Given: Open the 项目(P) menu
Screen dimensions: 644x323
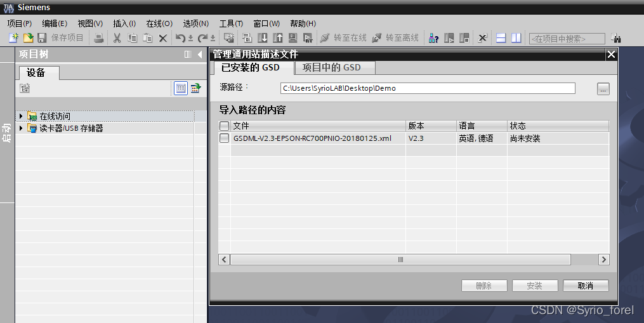Looking at the screenshot, I should click(19, 23).
